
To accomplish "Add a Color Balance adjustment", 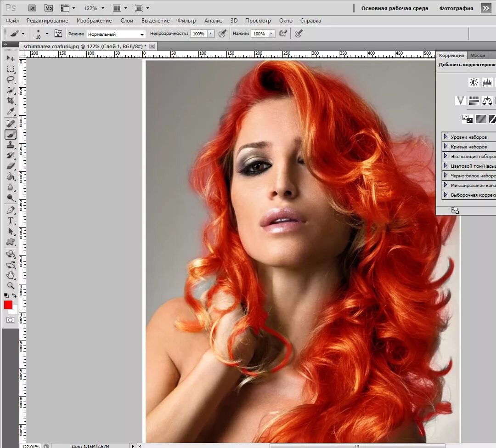I will [487, 101].
